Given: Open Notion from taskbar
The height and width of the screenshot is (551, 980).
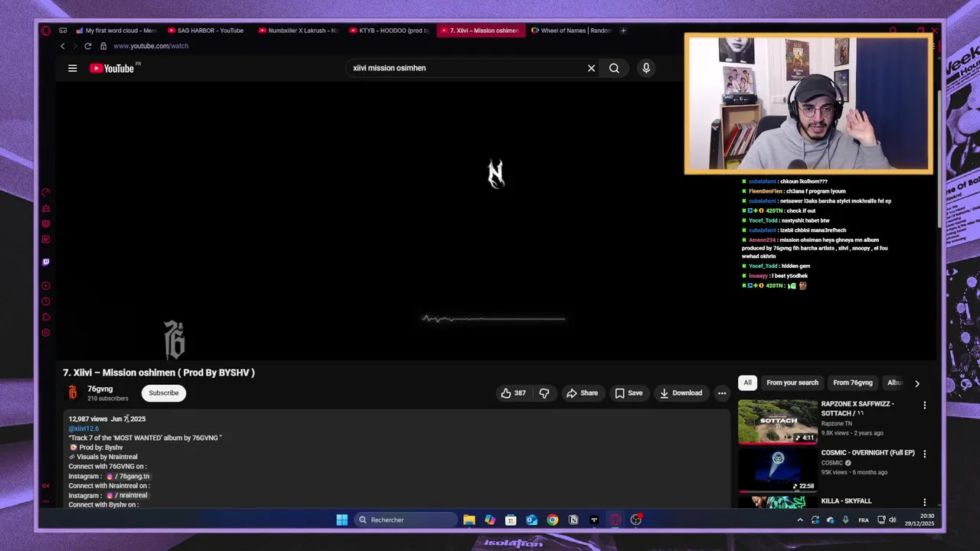Looking at the screenshot, I should pos(573,520).
